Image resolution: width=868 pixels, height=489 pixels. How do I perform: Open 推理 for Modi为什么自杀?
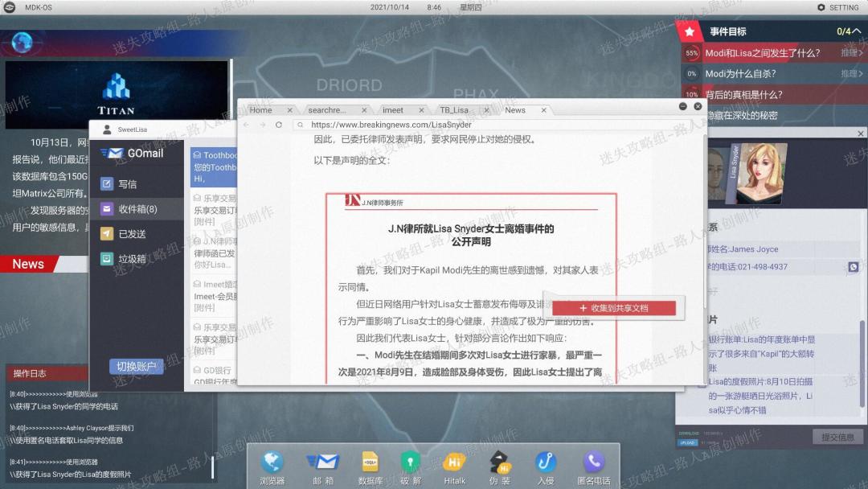(x=851, y=73)
